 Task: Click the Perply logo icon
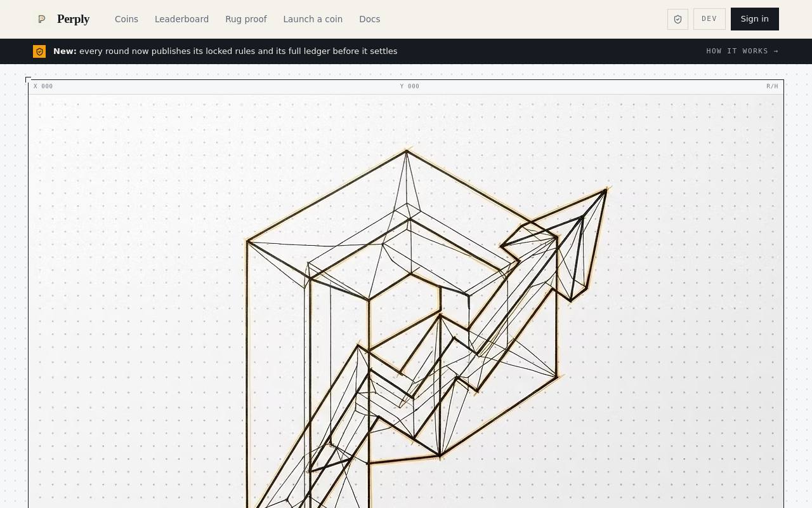(41, 19)
